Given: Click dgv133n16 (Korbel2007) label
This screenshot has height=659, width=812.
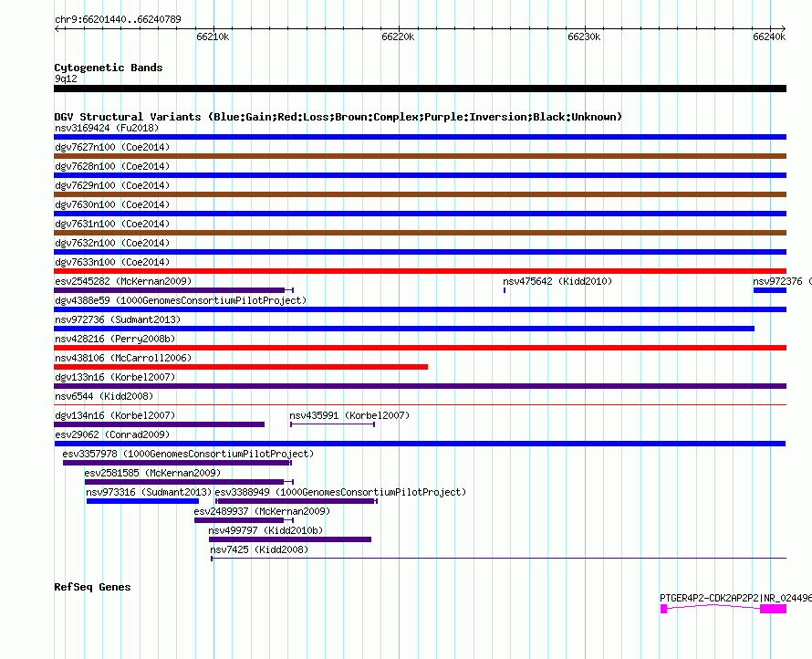Looking at the screenshot, I should pyautogui.click(x=115, y=377).
